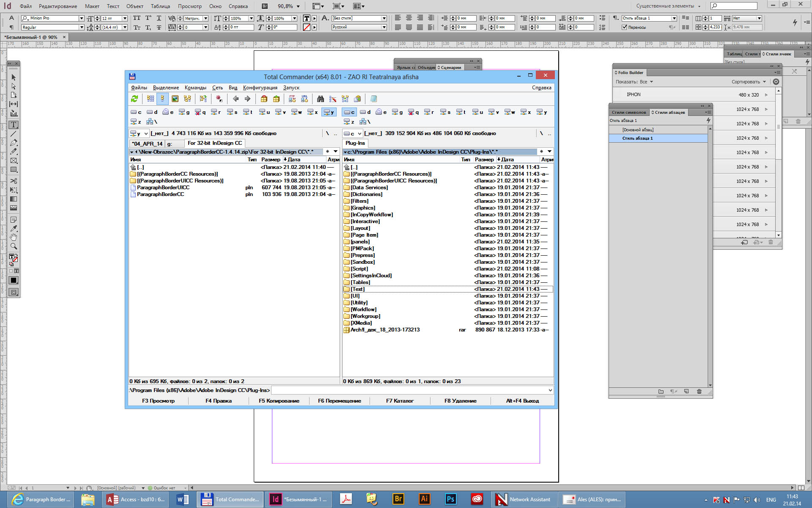812x508 pixels.
Task: Click the F7 Каталог button
Action: (400, 400)
